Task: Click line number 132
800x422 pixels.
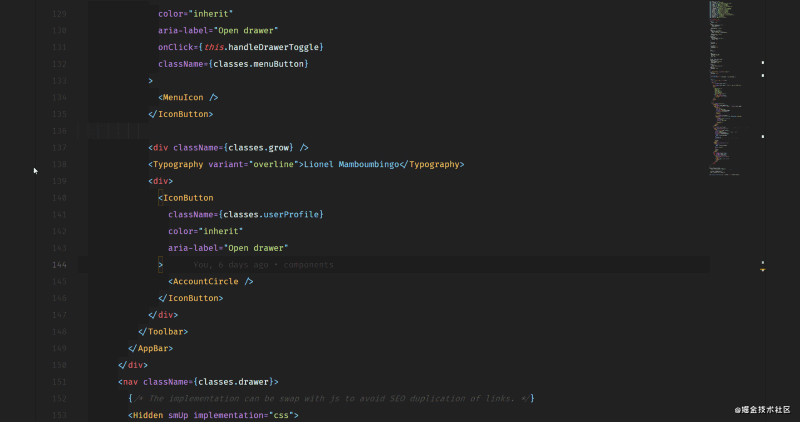Action: tap(59, 64)
